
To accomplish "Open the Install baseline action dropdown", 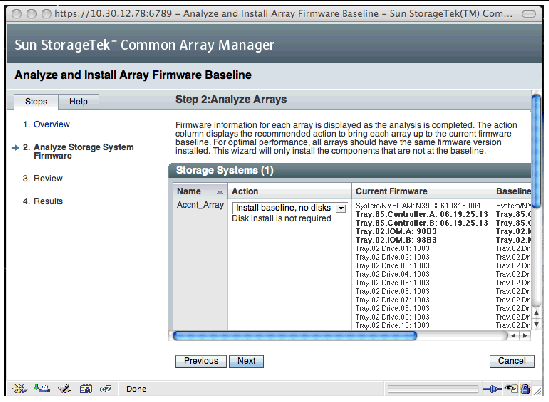I will [290, 208].
